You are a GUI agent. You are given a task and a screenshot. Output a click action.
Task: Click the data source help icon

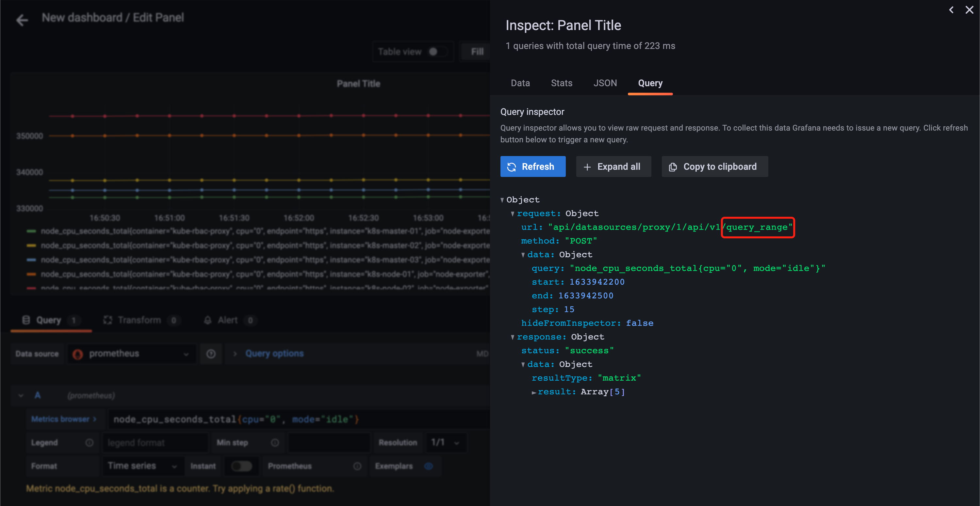click(211, 354)
